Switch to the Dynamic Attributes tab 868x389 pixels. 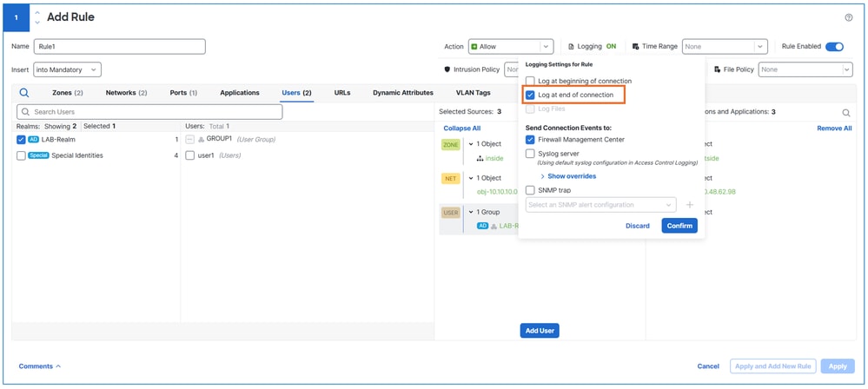(x=403, y=93)
